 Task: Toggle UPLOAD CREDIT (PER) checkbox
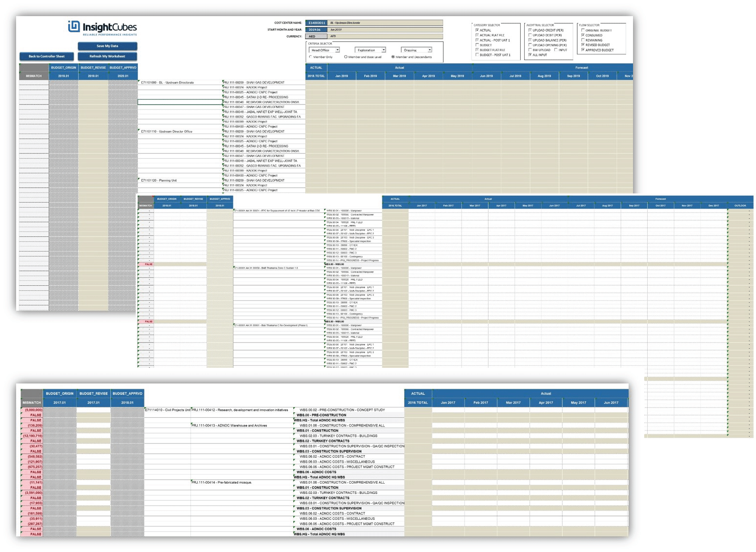pos(530,30)
